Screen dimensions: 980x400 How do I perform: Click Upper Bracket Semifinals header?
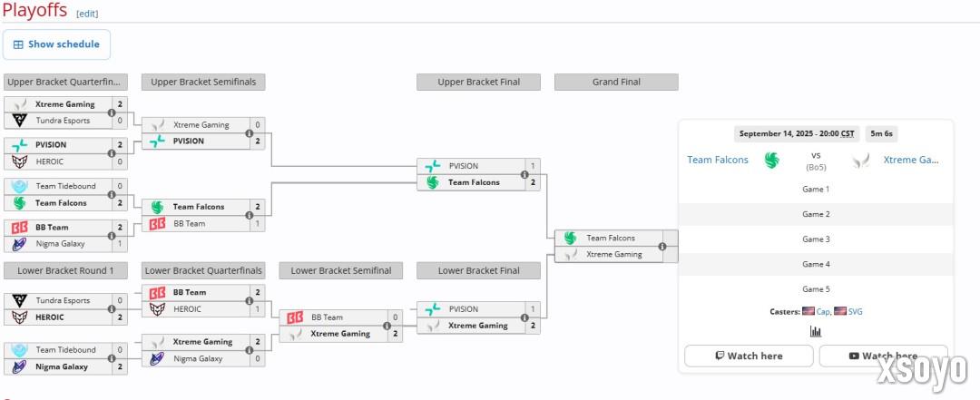tap(203, 82)
